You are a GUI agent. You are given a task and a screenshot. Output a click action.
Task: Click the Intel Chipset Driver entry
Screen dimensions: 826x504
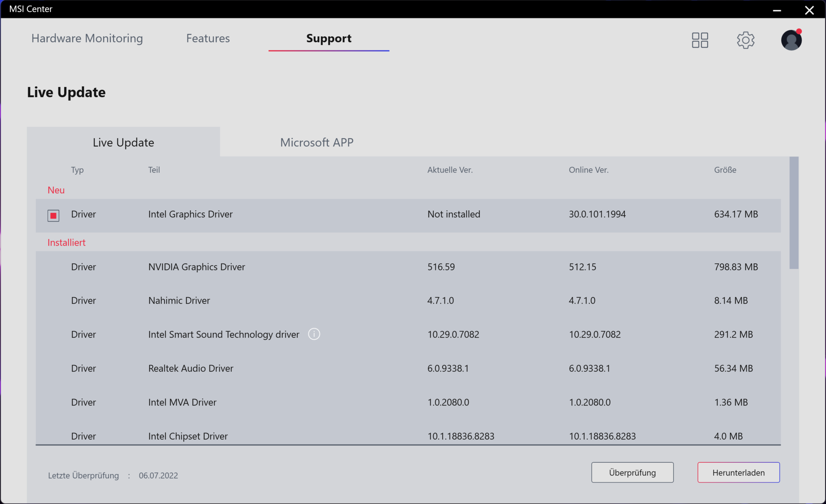[188, 436]
